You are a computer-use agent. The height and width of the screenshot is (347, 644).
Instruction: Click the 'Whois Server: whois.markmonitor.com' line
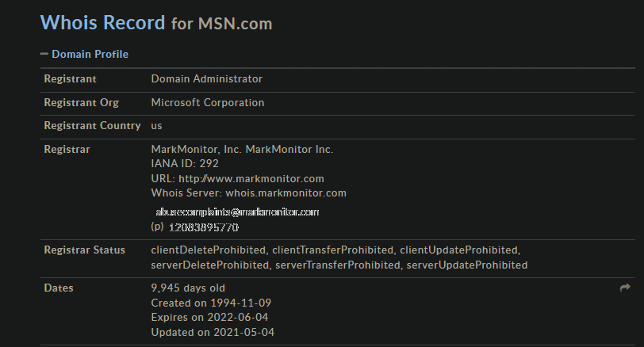pyautogui.click(x=248, y=193)
